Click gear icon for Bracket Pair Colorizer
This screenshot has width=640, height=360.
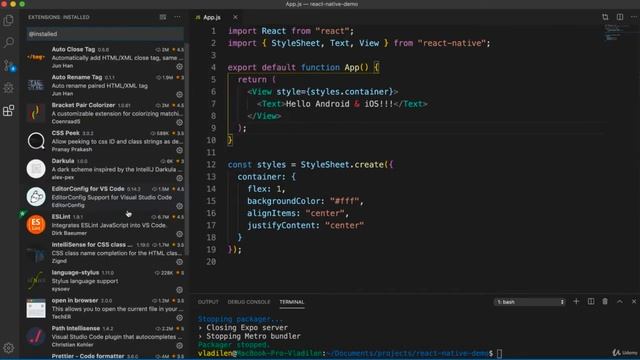(180, 122)
